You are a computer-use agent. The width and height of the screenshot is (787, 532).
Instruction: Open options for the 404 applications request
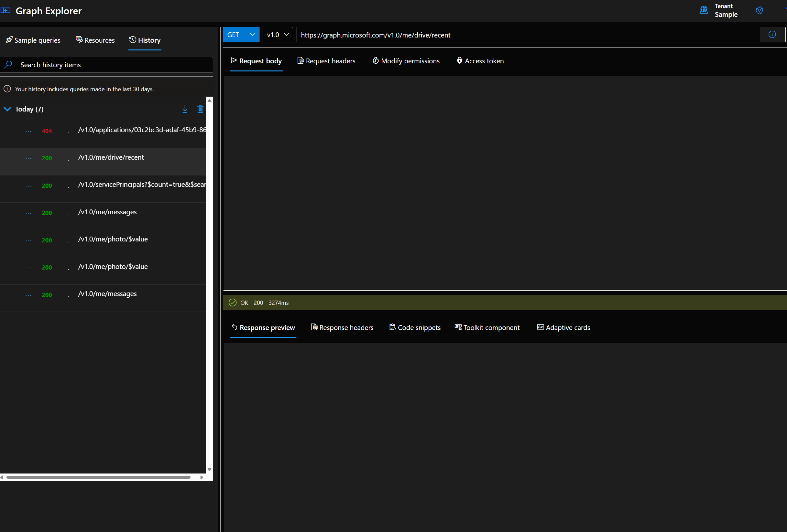tap(28, 131)
